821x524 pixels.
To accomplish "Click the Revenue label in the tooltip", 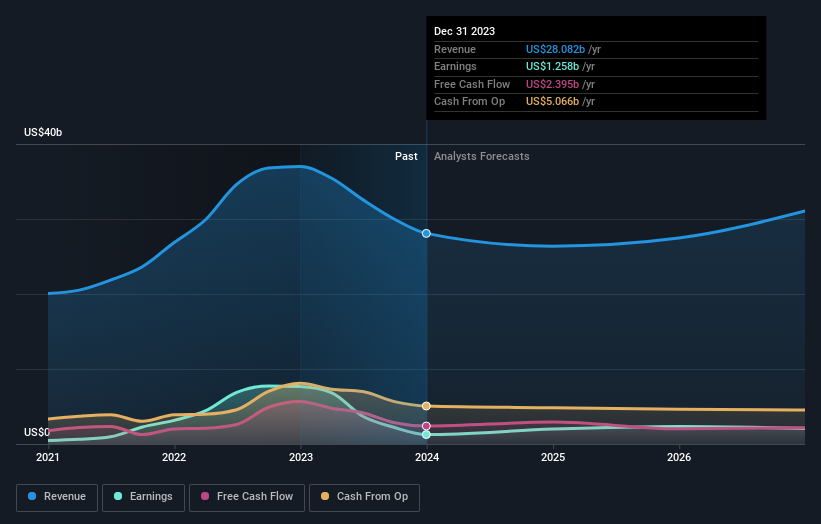I will tap(455, 49).
